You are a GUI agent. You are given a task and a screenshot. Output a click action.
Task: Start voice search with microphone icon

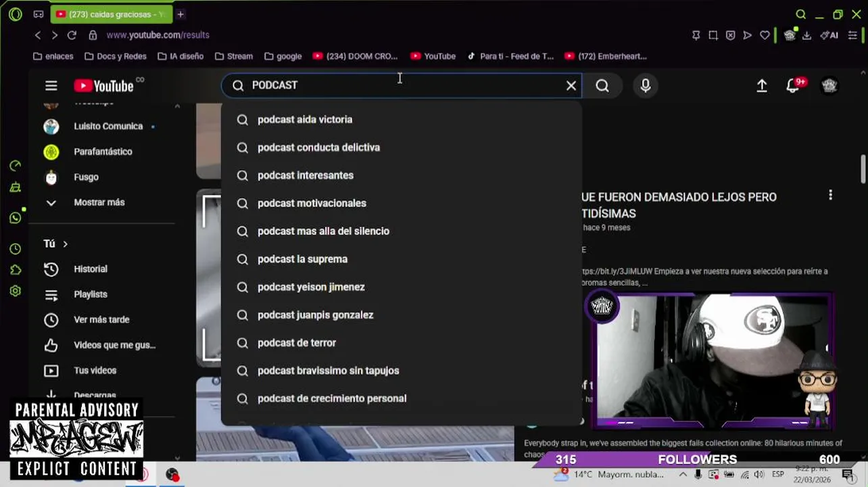pos(646,85)
